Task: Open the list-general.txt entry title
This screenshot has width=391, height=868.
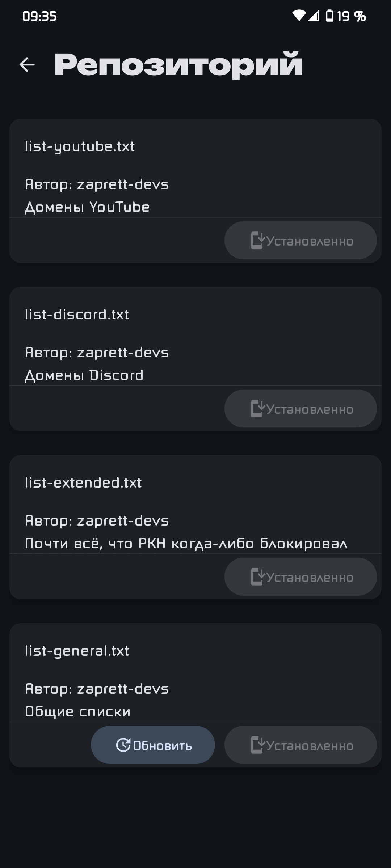Action: (77, 651)
